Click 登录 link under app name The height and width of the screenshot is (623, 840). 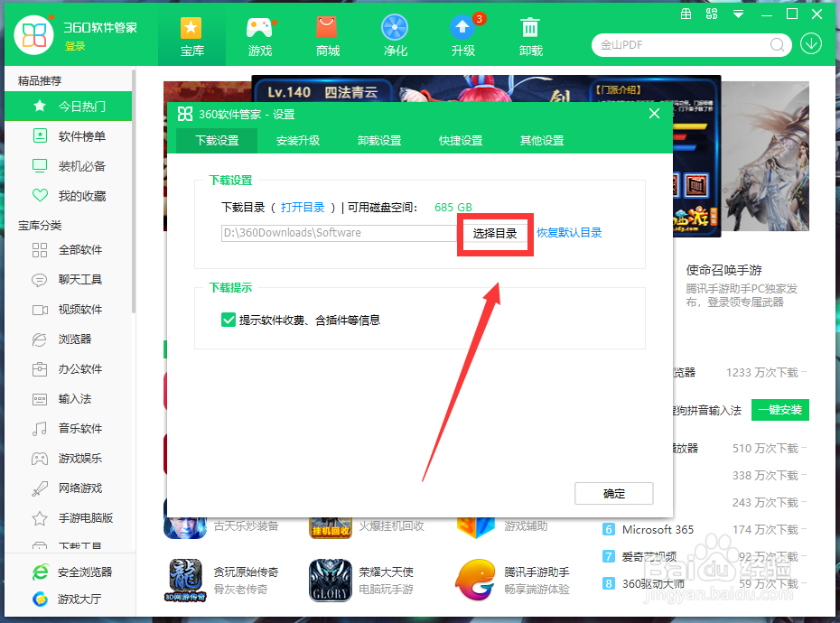point(75,46)
